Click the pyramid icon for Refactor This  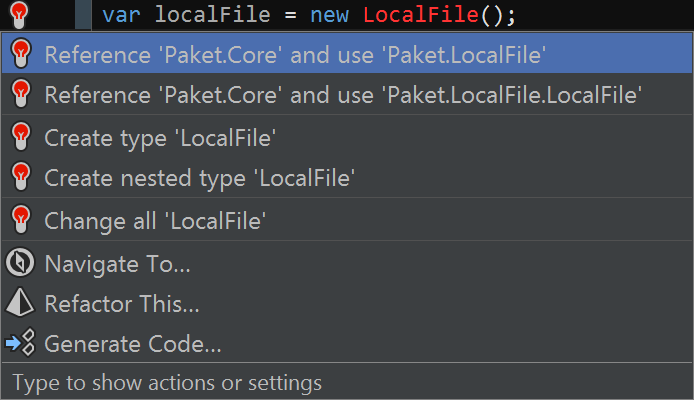19,303
